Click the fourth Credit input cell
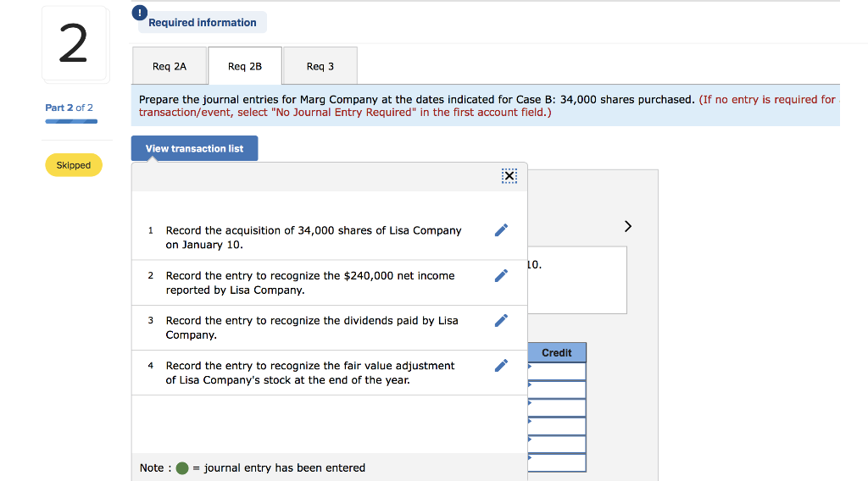The height and width of the screenshot is (481, 868). point(557,426)
